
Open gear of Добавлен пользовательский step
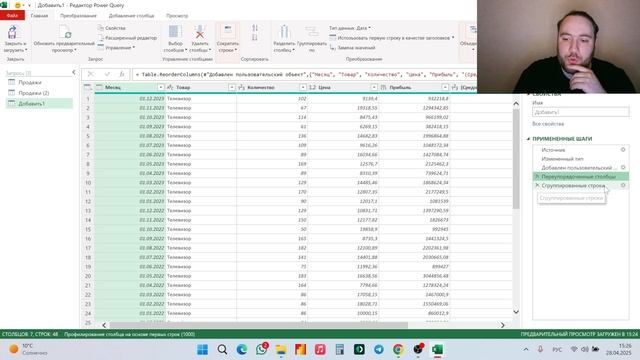pyautogui.click(x=623, y=167)
